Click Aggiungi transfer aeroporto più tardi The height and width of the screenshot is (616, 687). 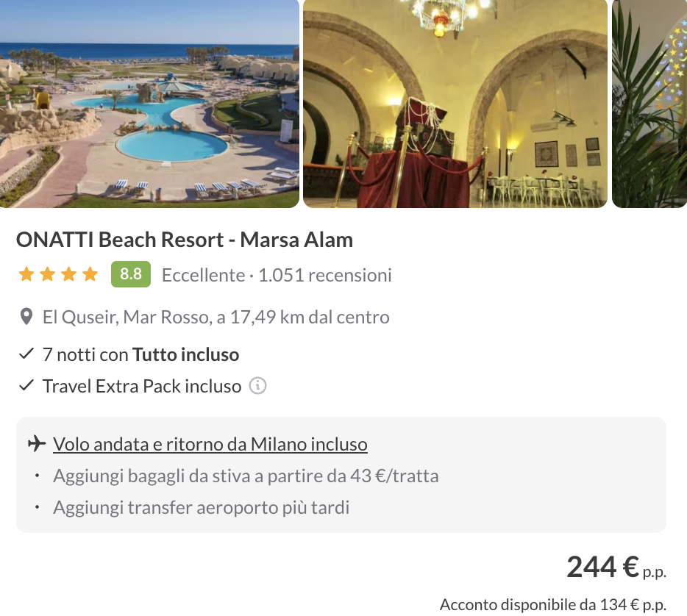[201, 507]
